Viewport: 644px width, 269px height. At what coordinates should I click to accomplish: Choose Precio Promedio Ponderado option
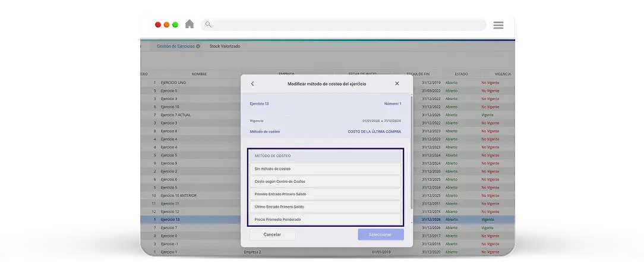pyautogui.click(x=326, y=219)
